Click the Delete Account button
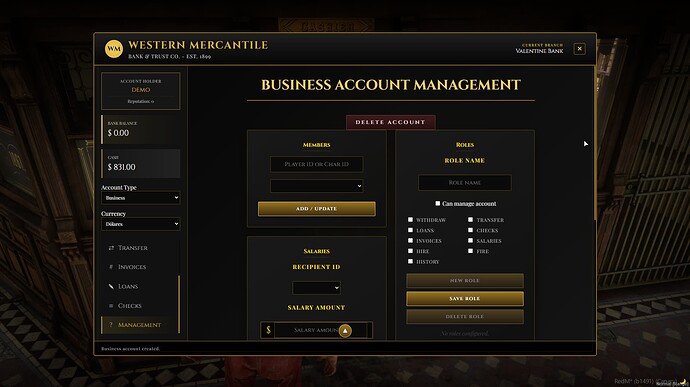 coord(390,122)
